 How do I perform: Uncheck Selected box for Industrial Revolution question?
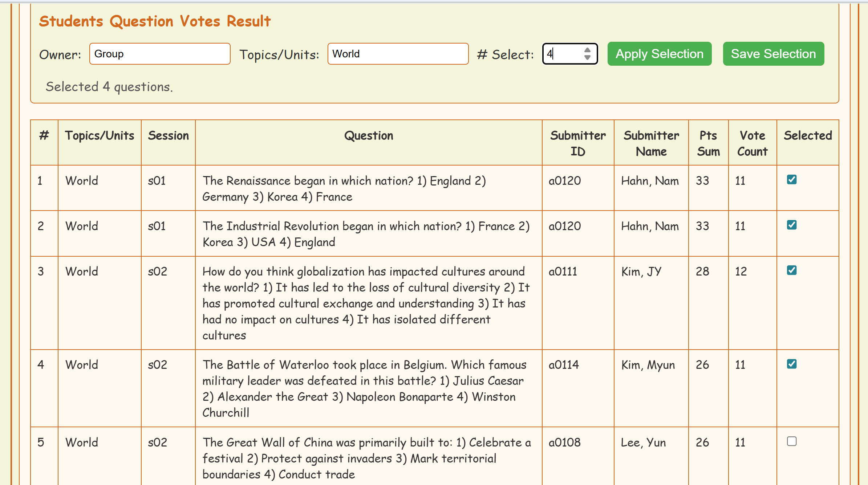tap(792, 225)
